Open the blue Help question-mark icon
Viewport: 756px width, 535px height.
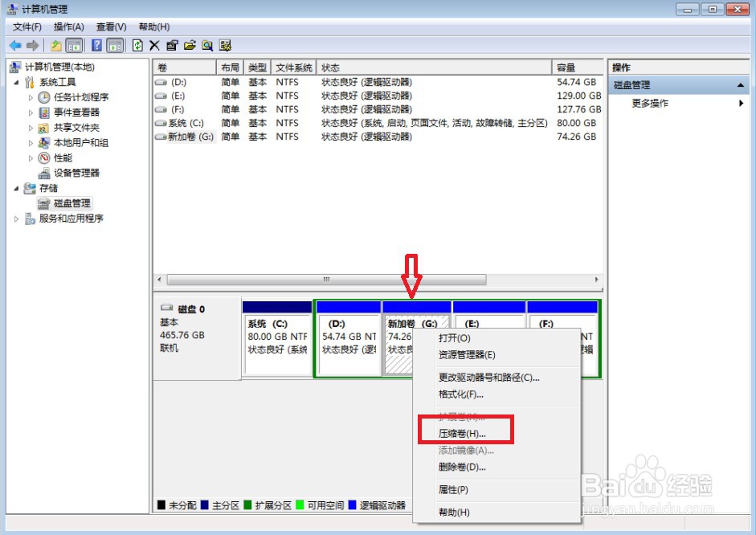click(x=96, y=46)
